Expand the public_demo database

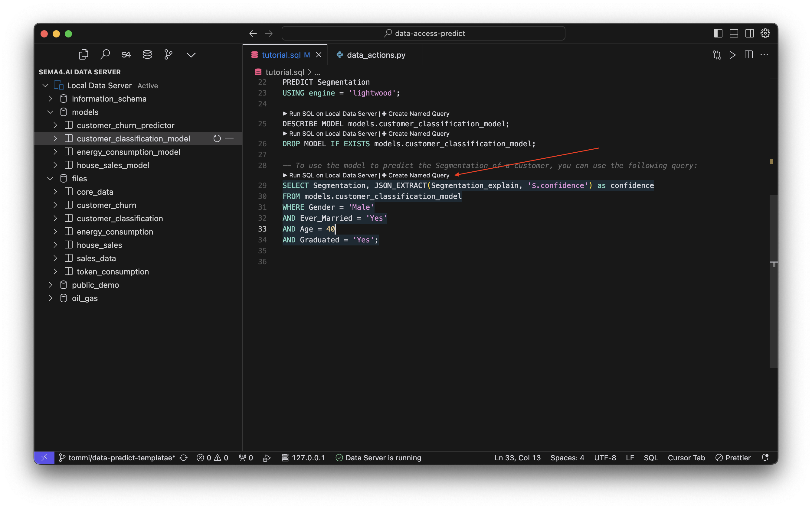[50, 285]
